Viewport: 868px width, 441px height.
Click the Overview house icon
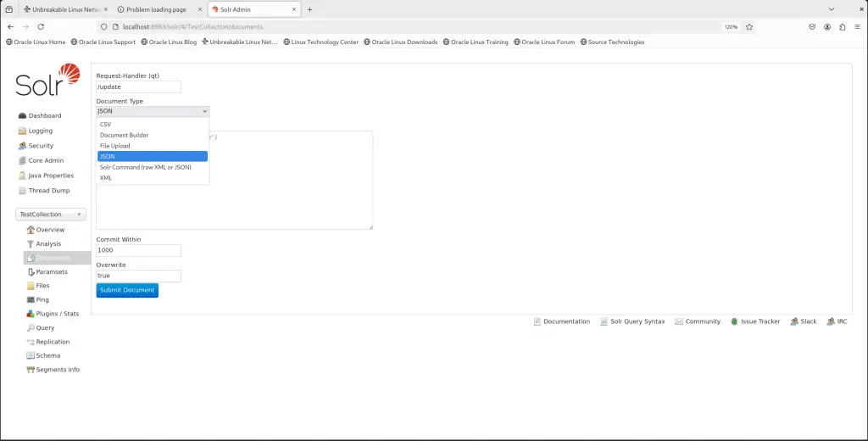tap(31, 230)
